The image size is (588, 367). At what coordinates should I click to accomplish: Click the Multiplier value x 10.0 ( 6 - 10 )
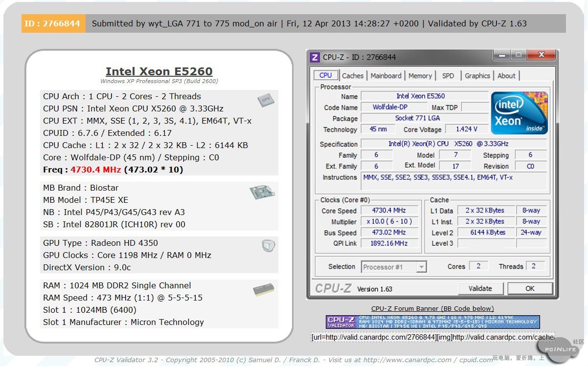(389, 222)
